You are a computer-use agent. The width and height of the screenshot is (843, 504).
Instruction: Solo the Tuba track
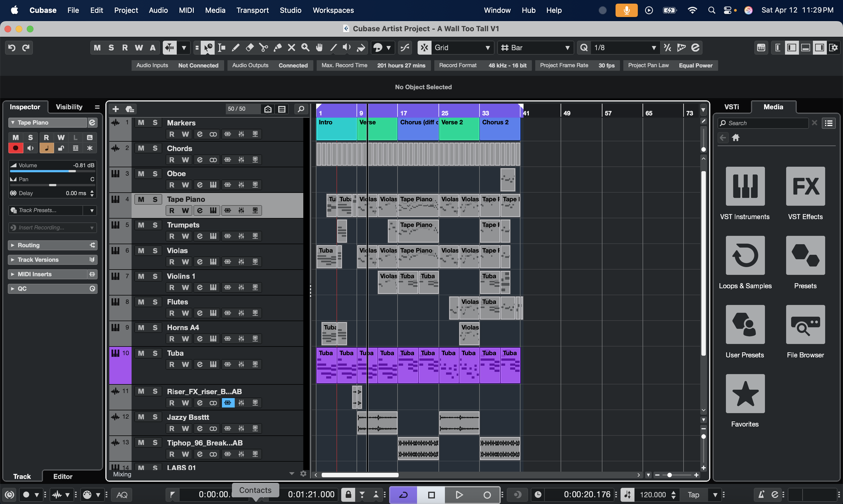(155, 353)
